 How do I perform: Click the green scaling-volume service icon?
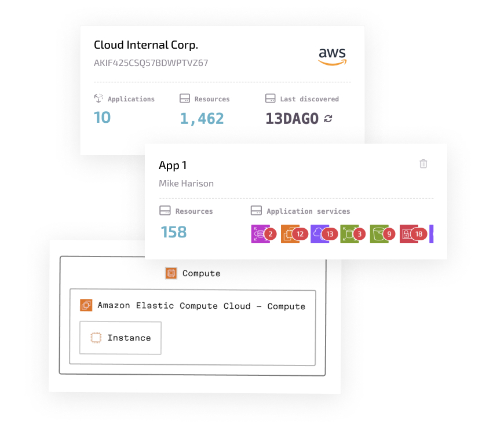click(348, 234)
